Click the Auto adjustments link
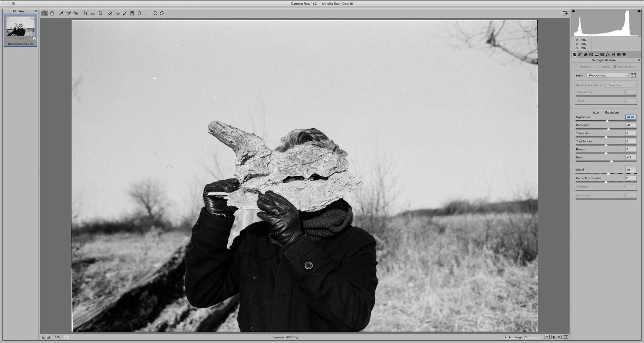 tap(596, 112)
